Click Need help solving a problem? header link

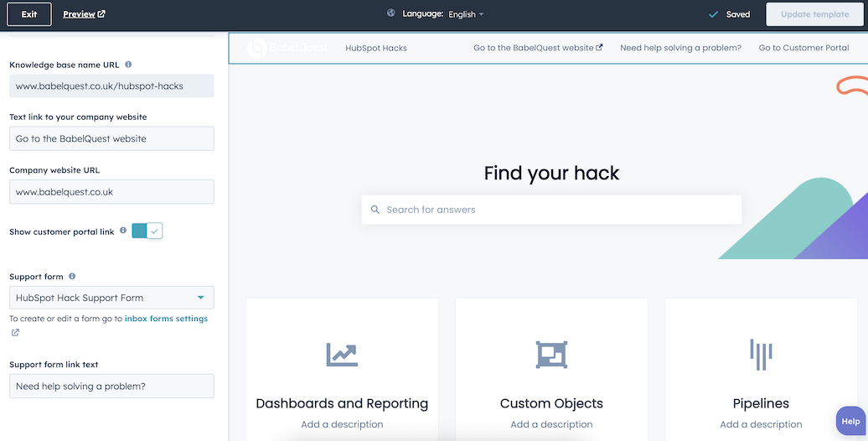pos(680,48)
